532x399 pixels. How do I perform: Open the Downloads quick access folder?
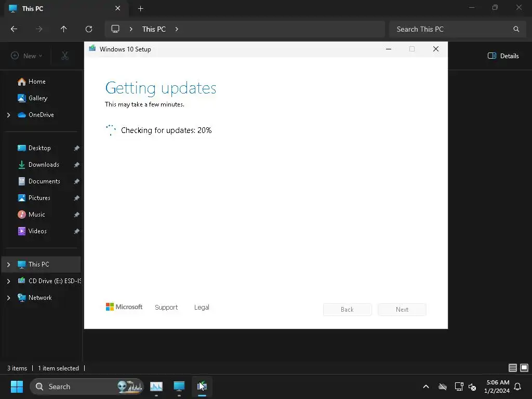point(44,165)
